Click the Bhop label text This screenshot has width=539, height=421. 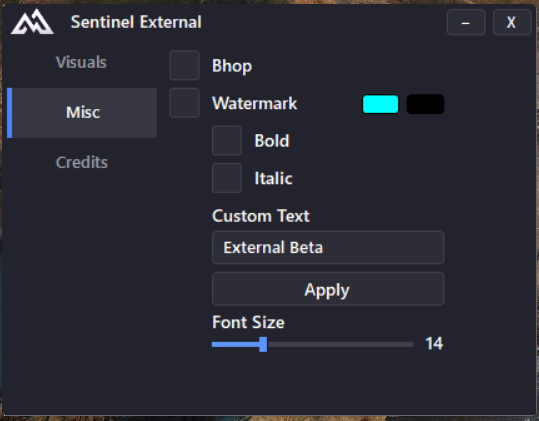tap(232, 66)
